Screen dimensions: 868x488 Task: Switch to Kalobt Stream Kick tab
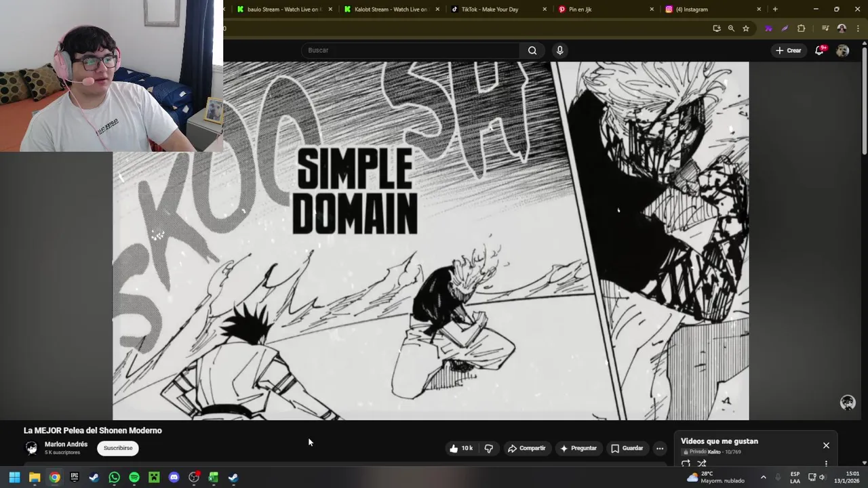[x=391, y=9]
